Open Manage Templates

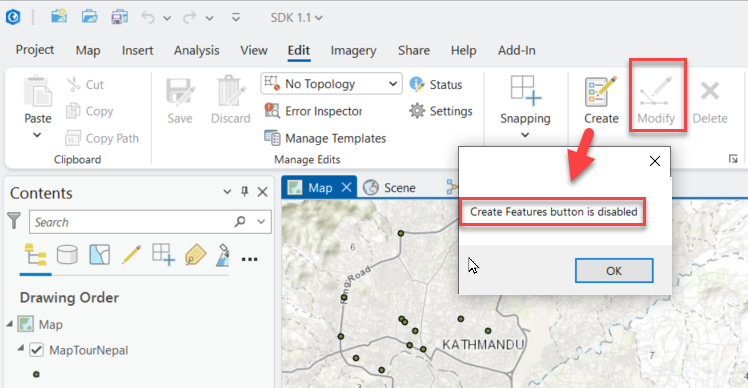click(x=325, y=138)
